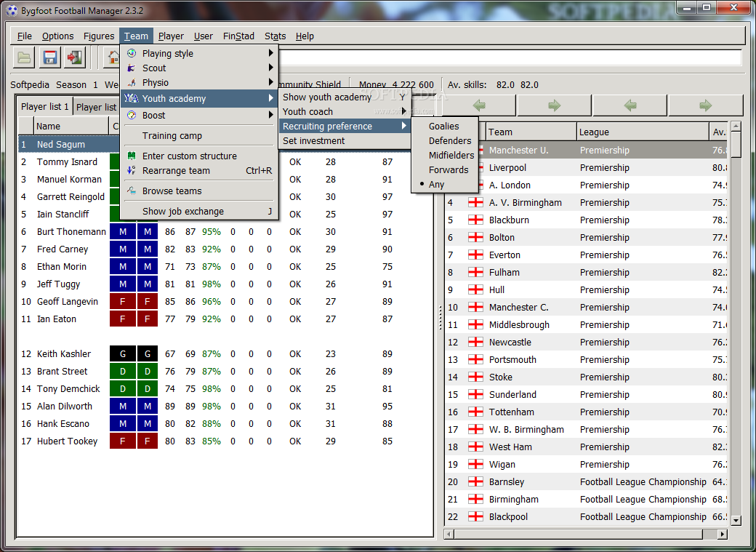Image resolution: width=756 pixels, height=552 pixels.
Task: Expand Boost submenu arrow
Action: (271, 116)
